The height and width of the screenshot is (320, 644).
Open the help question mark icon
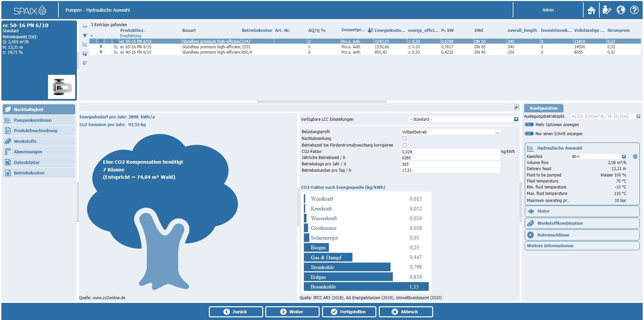(634, 10)
